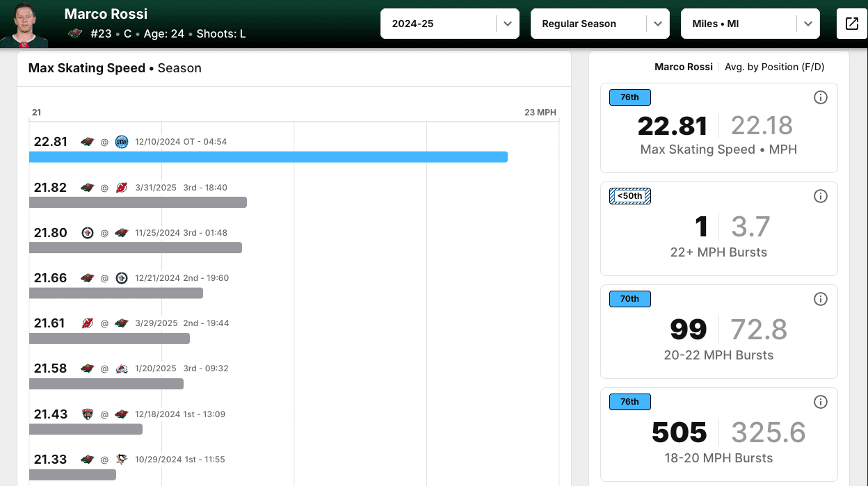Image resolution: width=868 pixels, height=486 pixels.
Task: Click Devils logo in 3/31/2025 row
Action: (x=122, y=188)
